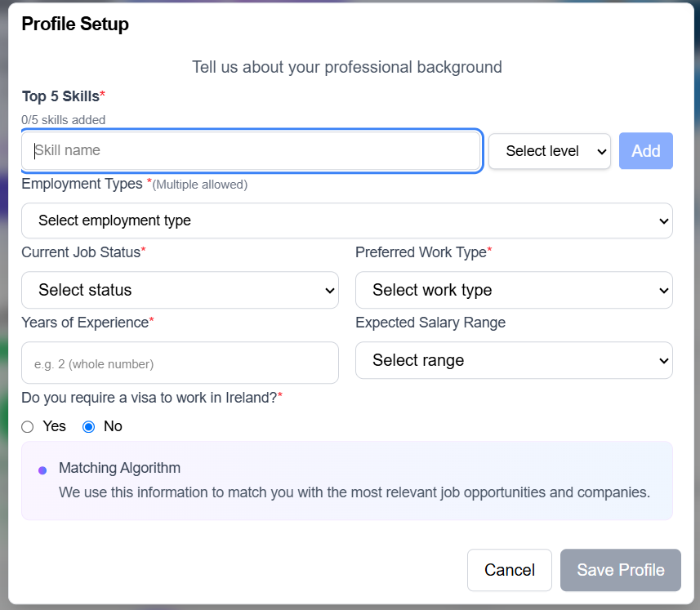Click the Cancel button
This screenshot has height=610, width=700.
(x=510, y=570)
